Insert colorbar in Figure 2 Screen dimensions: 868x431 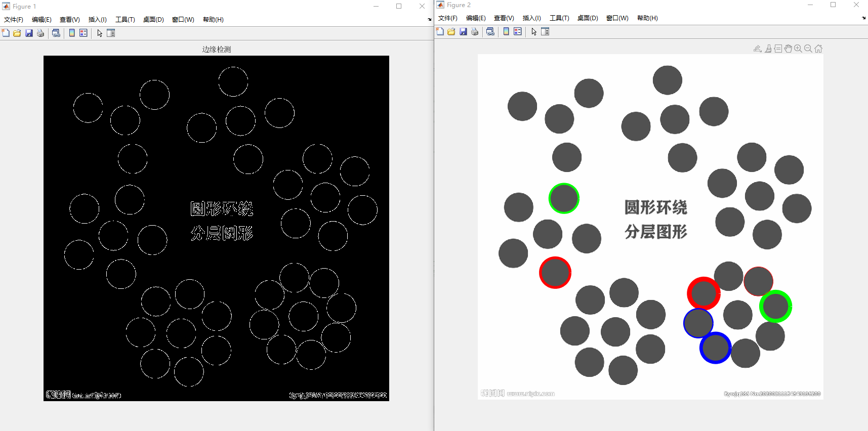[x=506, y=31]
